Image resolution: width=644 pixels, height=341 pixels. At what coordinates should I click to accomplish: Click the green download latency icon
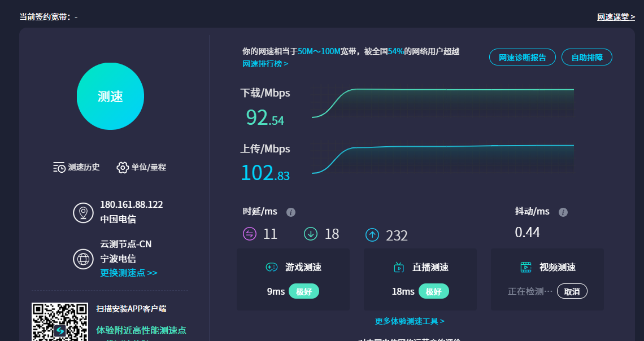pyautogui.click(x=311, y=234)
